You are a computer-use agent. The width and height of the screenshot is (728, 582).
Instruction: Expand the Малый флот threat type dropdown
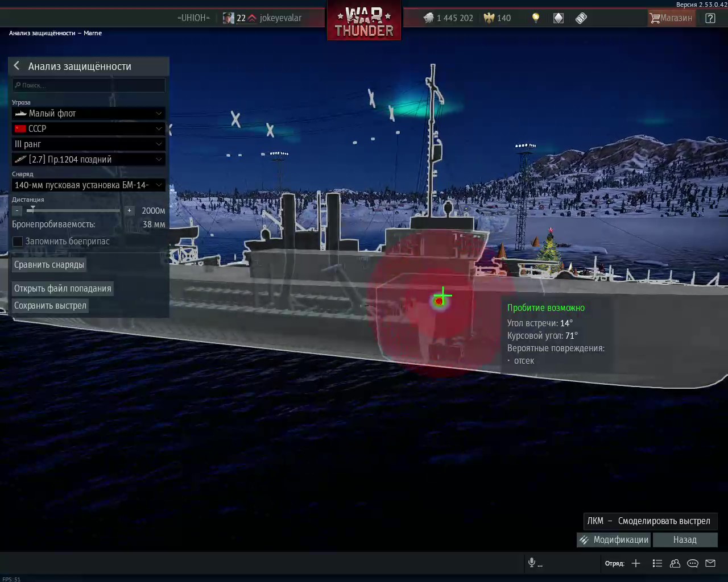(x=89, y=113)
